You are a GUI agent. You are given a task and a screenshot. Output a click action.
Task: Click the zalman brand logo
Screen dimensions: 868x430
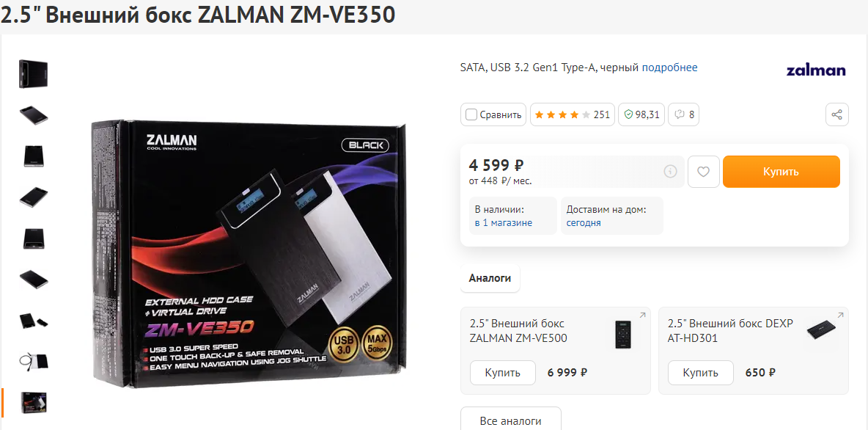[816, 70]
